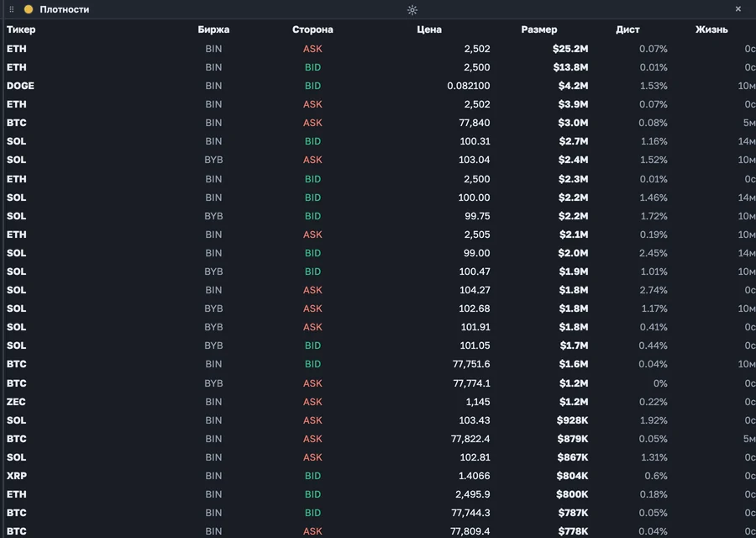Sort by the Сторона column header
This screenshot has height=538, width=756.
[312, 29]
